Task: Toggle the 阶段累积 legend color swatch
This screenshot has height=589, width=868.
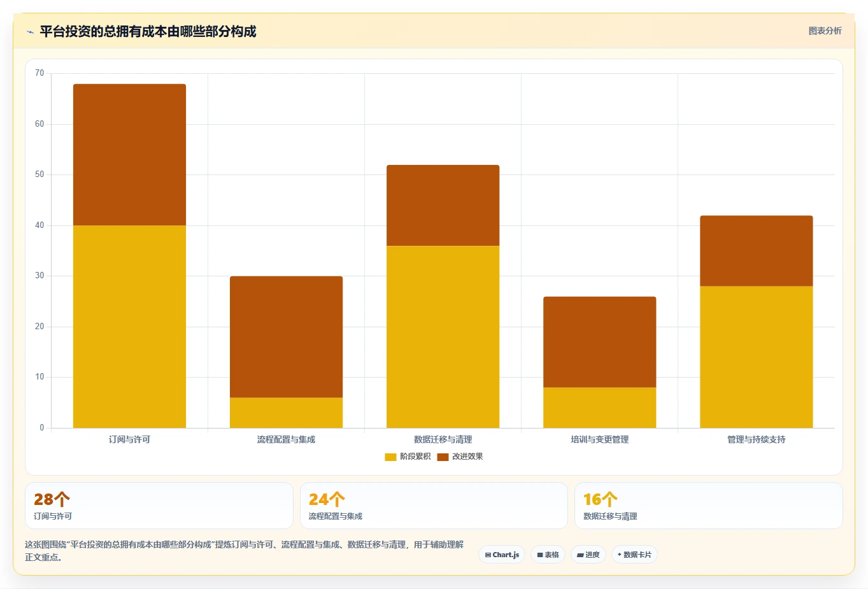Action: point(390,457)
